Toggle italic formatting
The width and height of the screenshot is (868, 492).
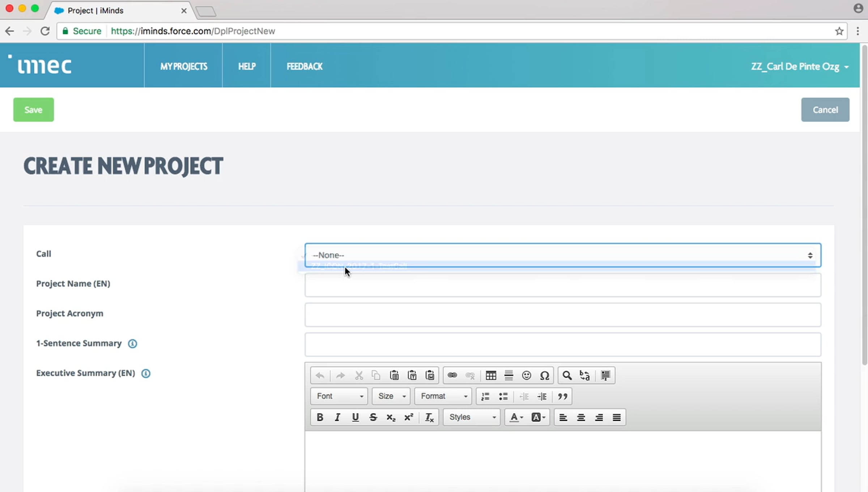337,418
